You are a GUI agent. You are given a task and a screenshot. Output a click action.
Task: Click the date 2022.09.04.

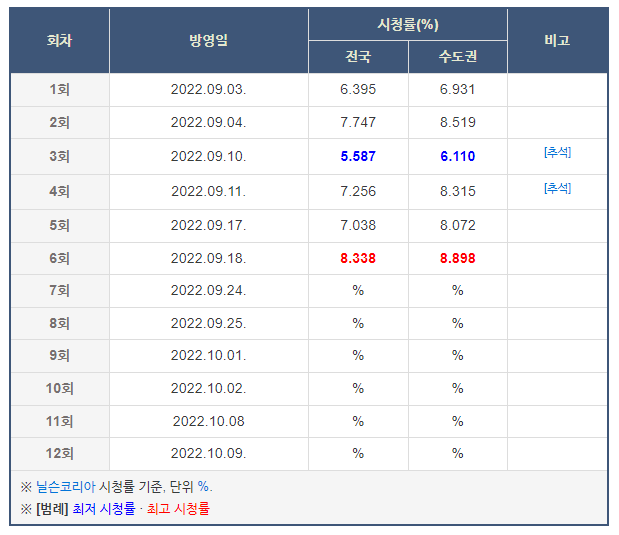point(208,122)
